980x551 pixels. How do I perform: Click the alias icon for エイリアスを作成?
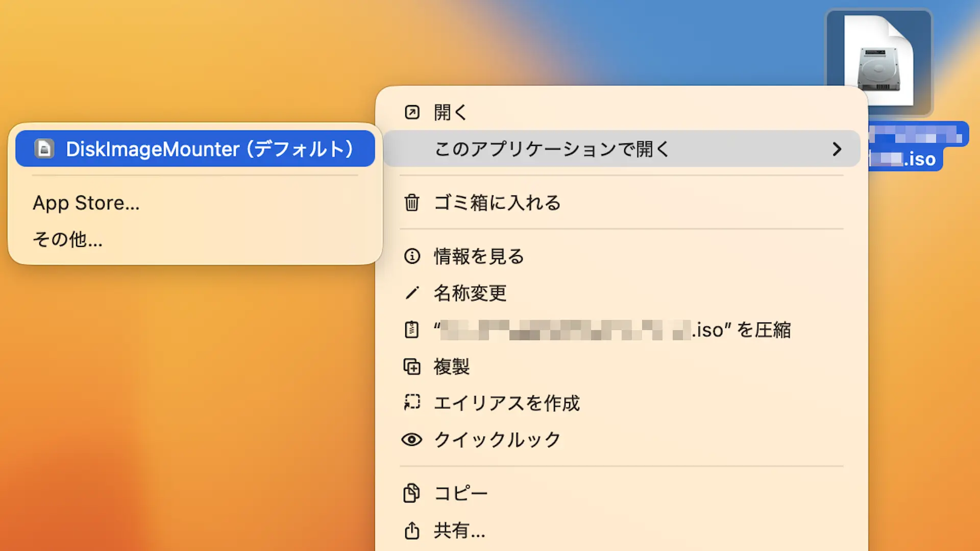point(412,403)
